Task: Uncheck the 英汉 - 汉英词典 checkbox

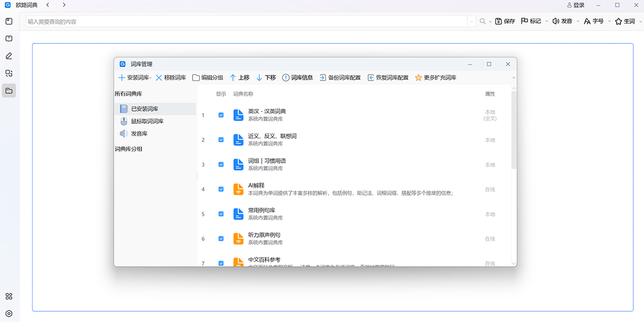Action: (221, 115)
